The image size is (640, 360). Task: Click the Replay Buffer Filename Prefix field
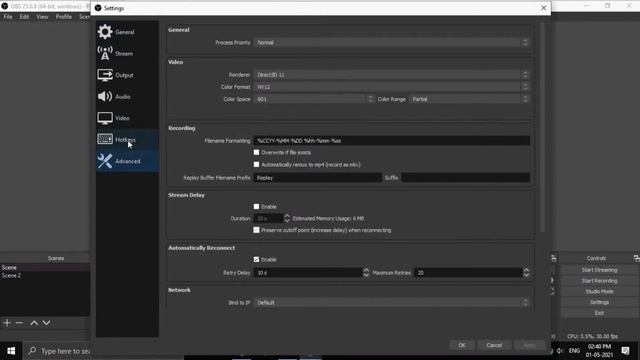click(318, 178)
